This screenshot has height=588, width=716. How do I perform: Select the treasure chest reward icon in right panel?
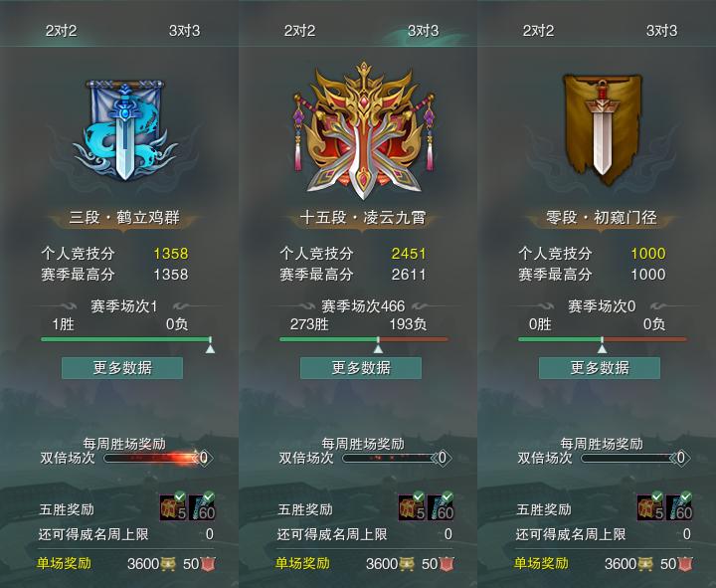650,506
